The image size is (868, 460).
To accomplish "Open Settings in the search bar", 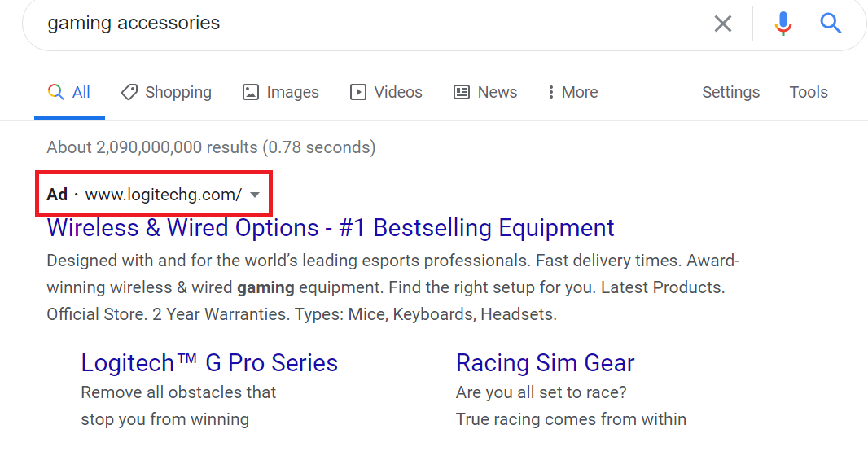I will pos(730,92).
